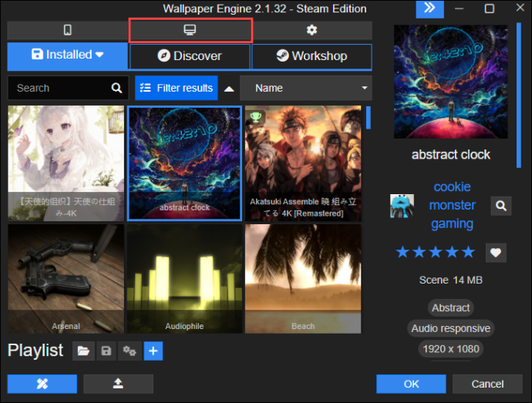Click the trophy badge on Akatsuki wallpaper
The height and width of the screenshot is (403, 532).
(x=256, y=117)
